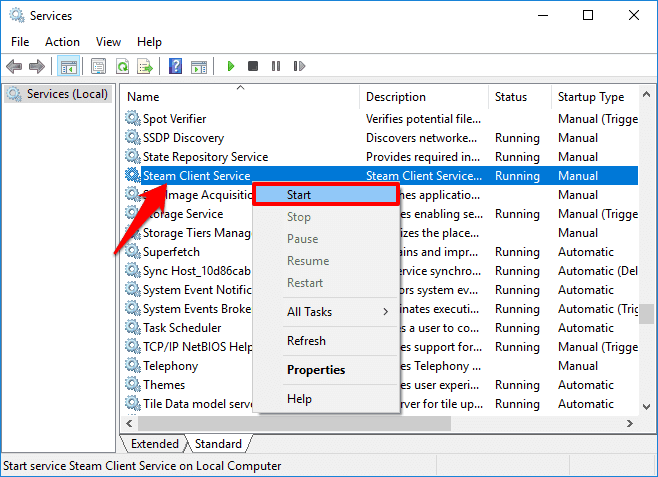Click vertical scrollbar up arrow

(646, 95)
